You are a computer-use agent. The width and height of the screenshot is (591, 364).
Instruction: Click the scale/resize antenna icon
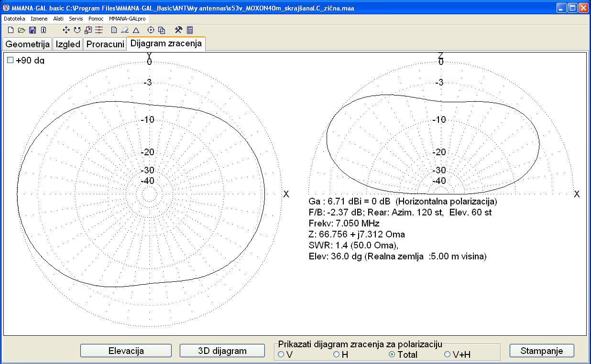(x=88, y=30)
